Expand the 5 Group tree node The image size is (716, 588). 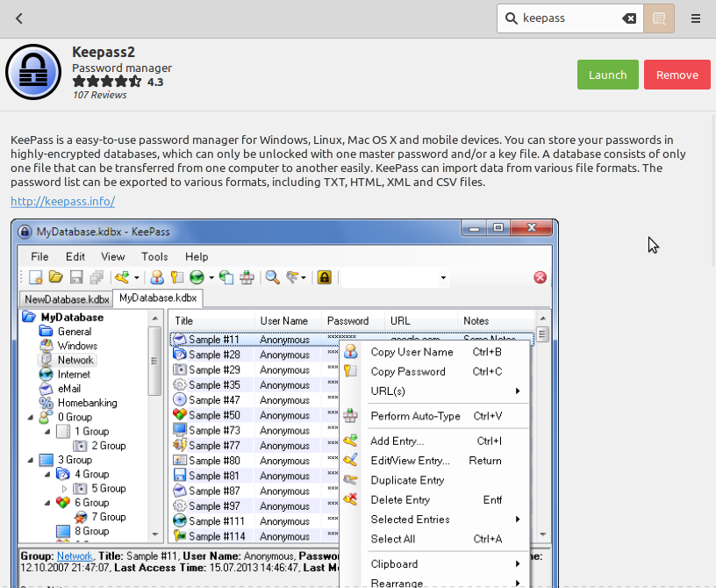64,489
